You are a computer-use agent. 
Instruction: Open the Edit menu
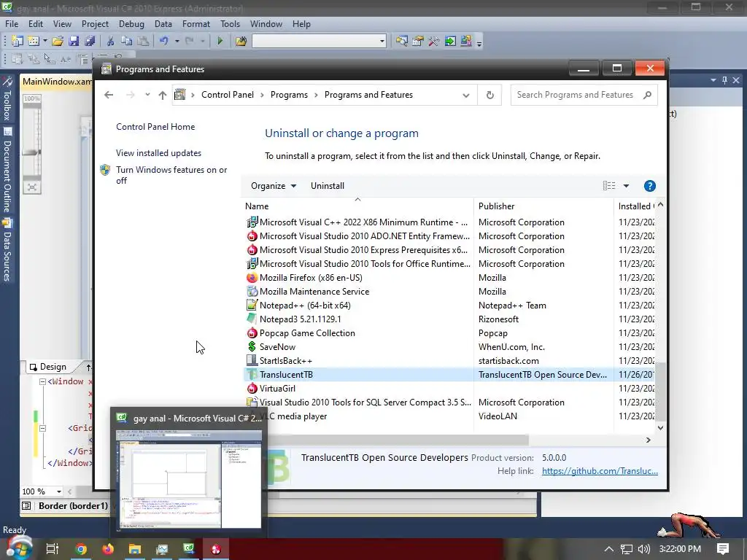35,24
